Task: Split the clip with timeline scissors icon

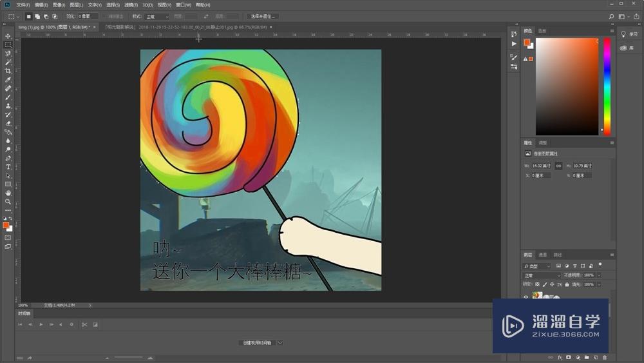Action: click(x=84, y=324)
